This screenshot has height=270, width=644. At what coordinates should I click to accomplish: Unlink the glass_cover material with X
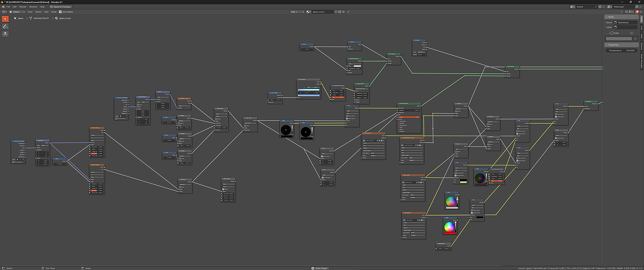point(344,12)
